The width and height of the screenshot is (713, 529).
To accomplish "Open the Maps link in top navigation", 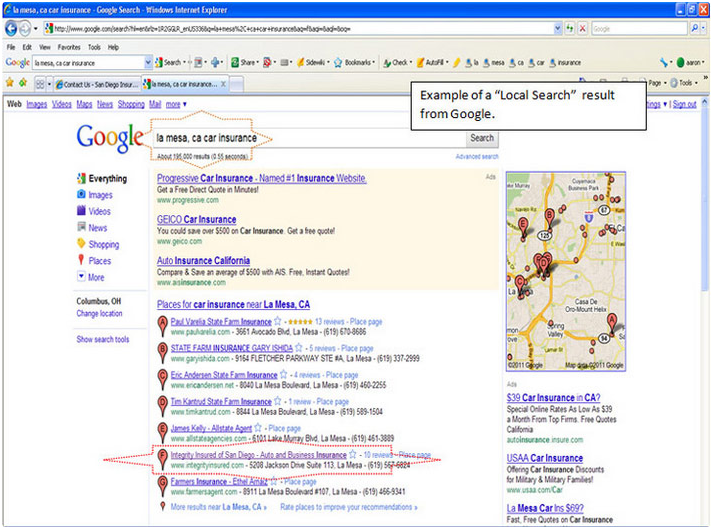I will [84, 104].
